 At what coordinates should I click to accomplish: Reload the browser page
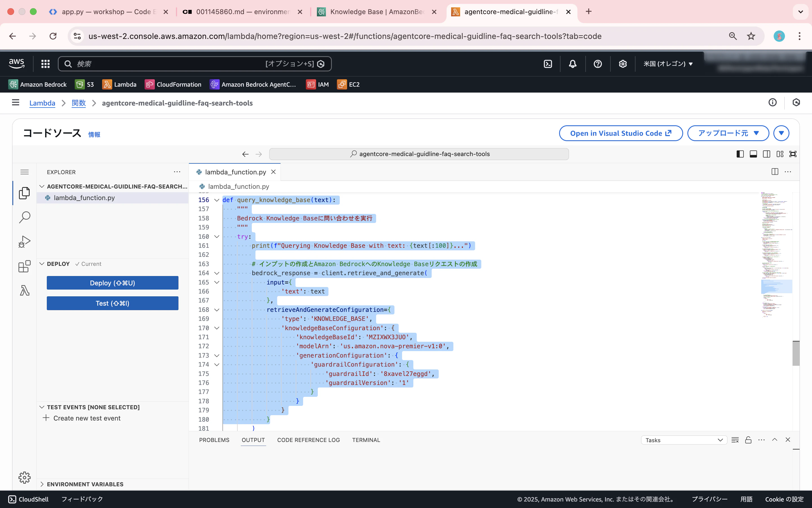[53, 36]
